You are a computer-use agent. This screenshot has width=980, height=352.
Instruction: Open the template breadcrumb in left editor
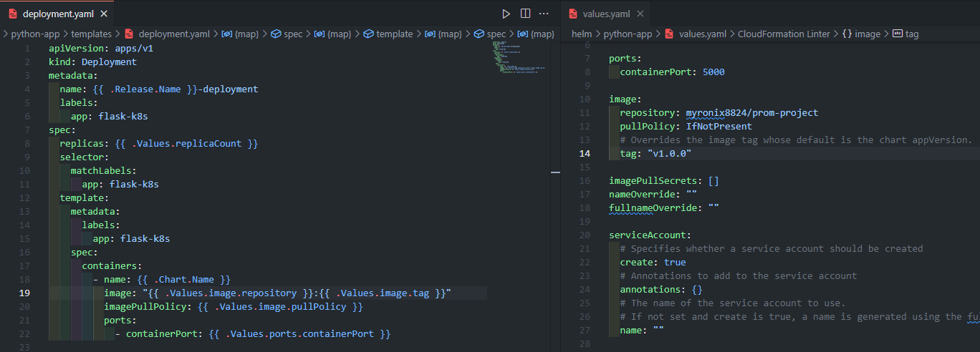click(394, 34)
